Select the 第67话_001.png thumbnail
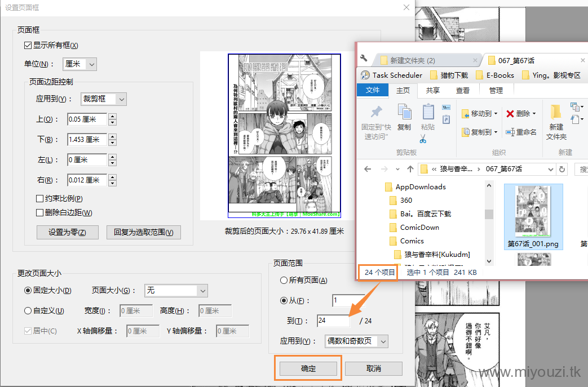 (x=533, y=216)
